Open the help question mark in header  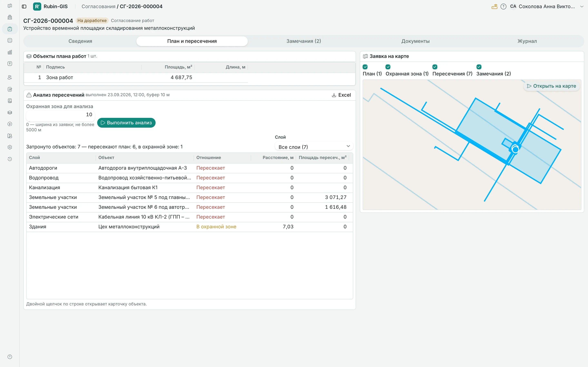click(503, 7)
